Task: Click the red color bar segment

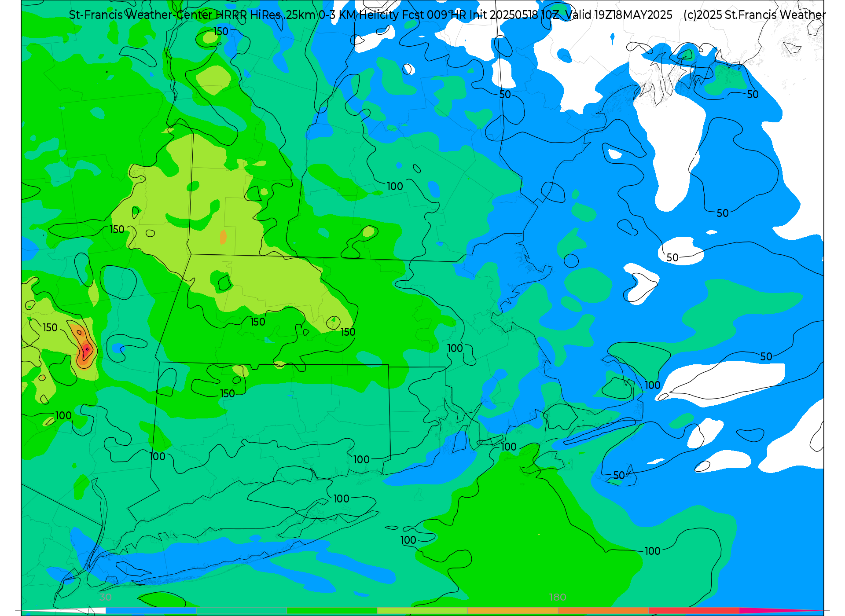Action: (694, 610)
